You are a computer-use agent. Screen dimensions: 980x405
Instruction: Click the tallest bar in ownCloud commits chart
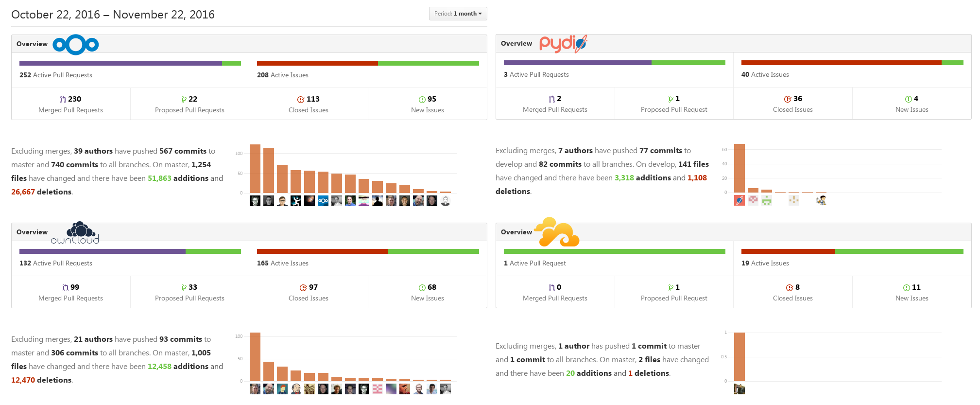(x=255, y=357)
